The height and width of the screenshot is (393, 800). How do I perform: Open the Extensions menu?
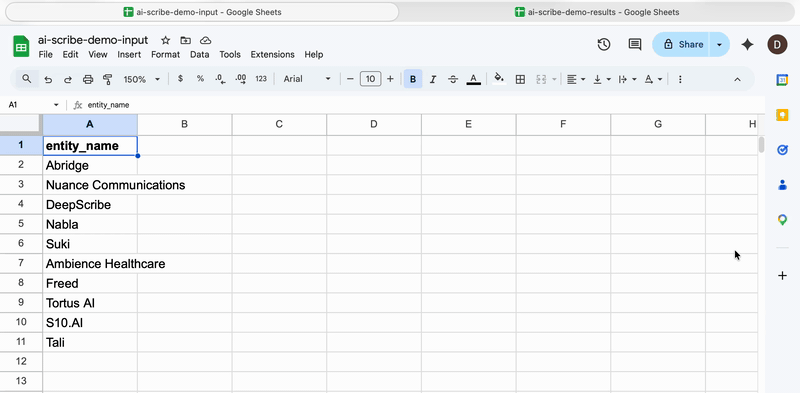(x=272, y=55)
